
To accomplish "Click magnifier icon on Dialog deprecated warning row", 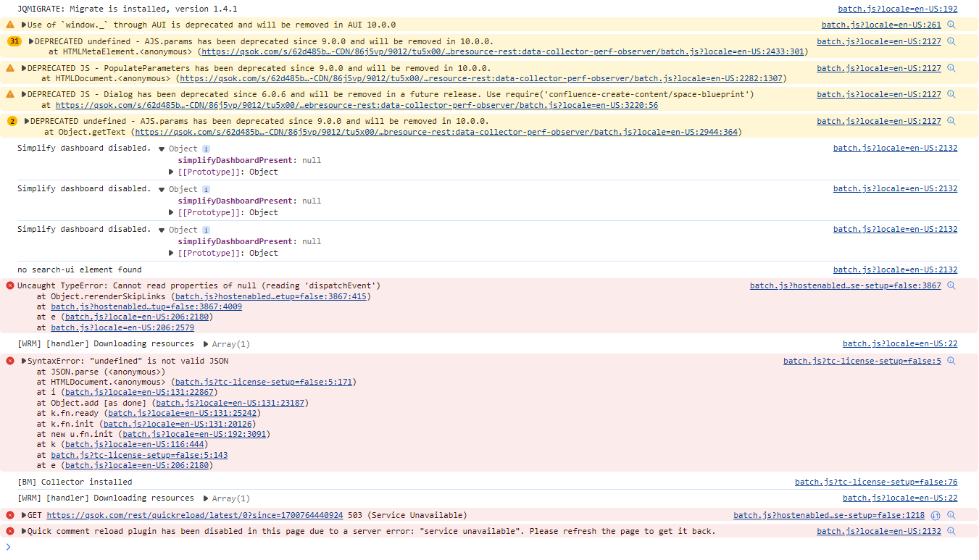I will (951, 94).
